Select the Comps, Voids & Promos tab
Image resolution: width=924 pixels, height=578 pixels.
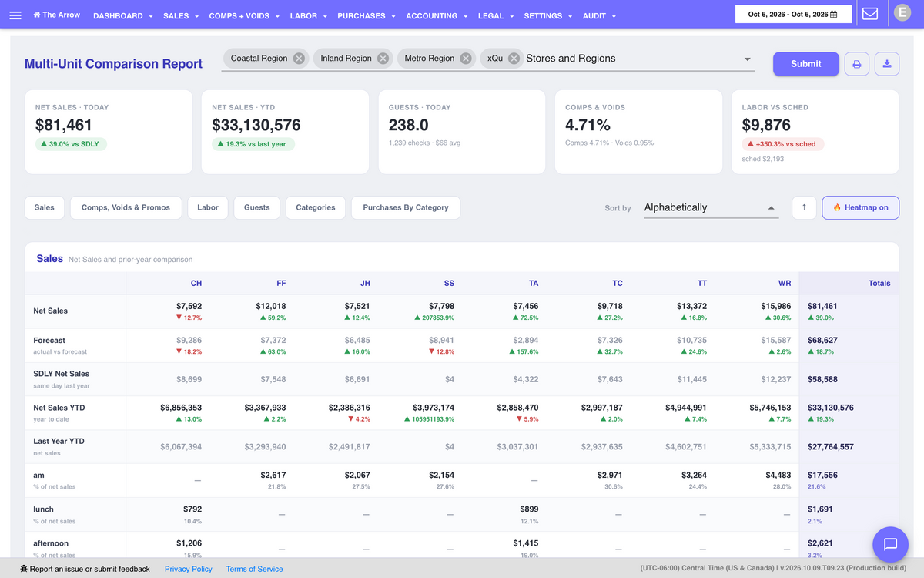pos(126,207)
